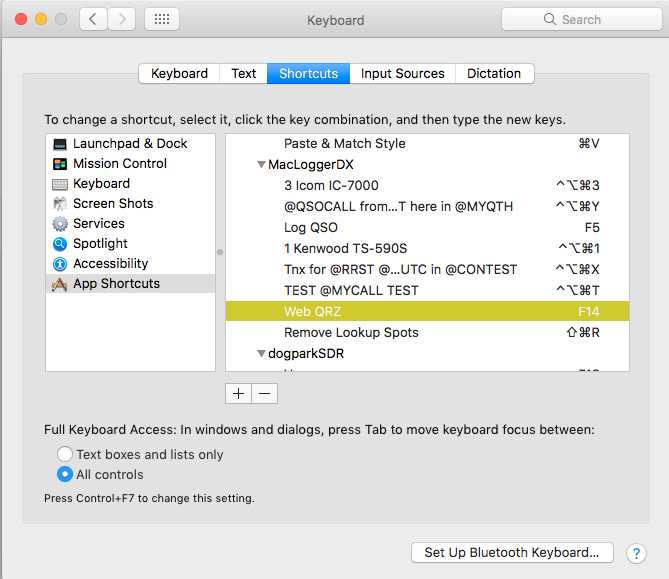Select the Spotlight shortcuts category

coord(100,244)
